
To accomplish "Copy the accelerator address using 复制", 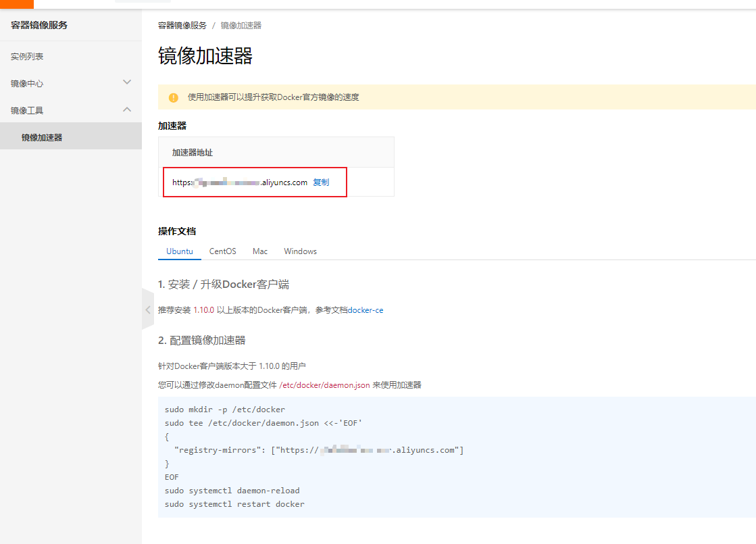I will click(x=322, y=181).
